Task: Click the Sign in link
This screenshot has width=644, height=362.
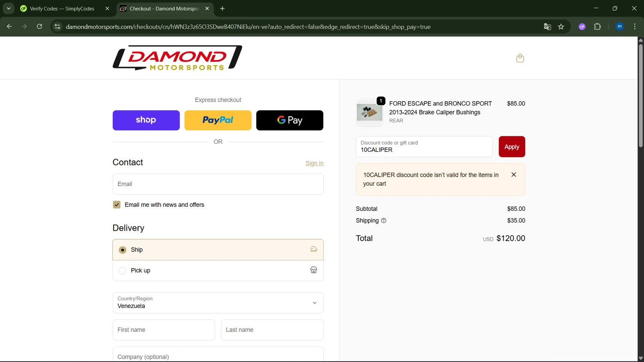Action: 314,163
